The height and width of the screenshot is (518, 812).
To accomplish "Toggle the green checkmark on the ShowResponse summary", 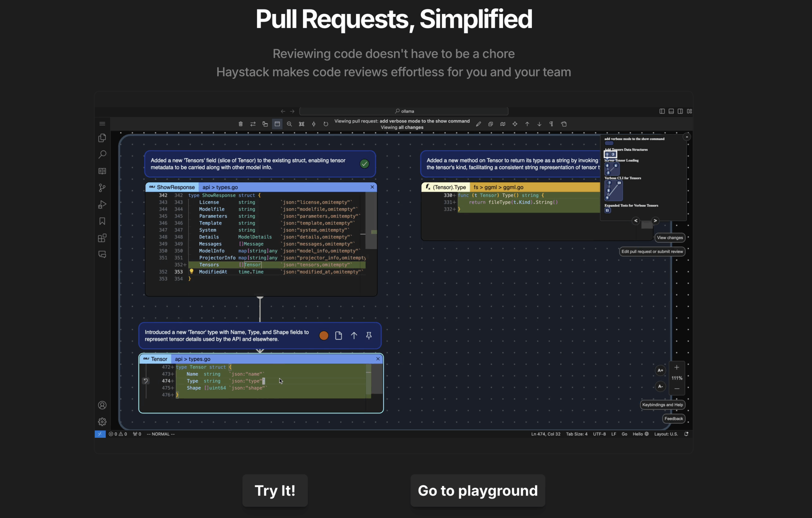I will 364,164.
